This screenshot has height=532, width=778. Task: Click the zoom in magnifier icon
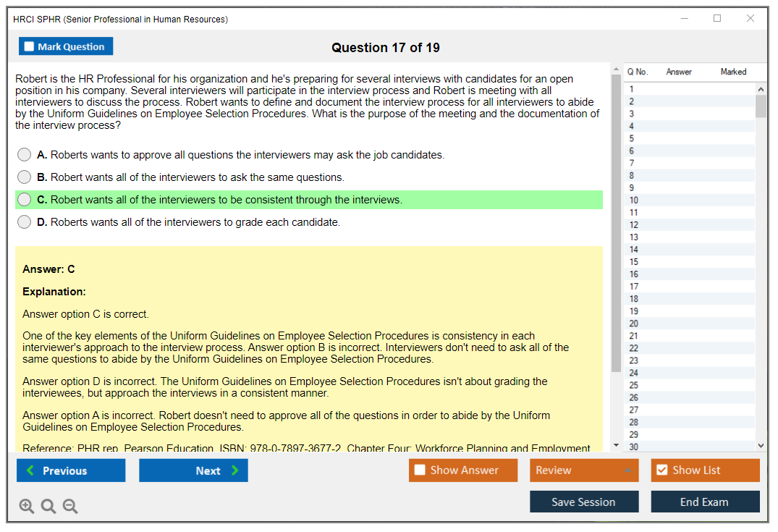point(27,506)
